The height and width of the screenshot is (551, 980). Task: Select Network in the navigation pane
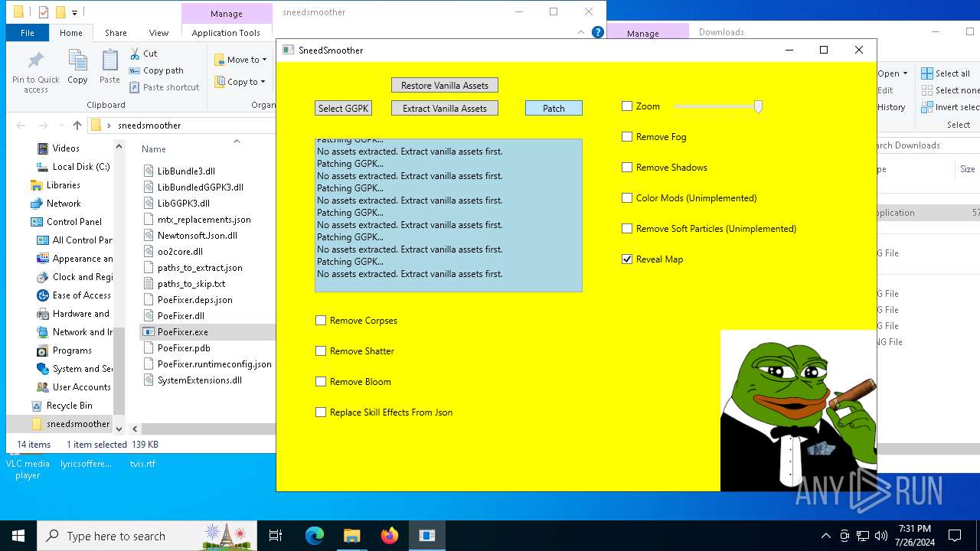[55, 203]
